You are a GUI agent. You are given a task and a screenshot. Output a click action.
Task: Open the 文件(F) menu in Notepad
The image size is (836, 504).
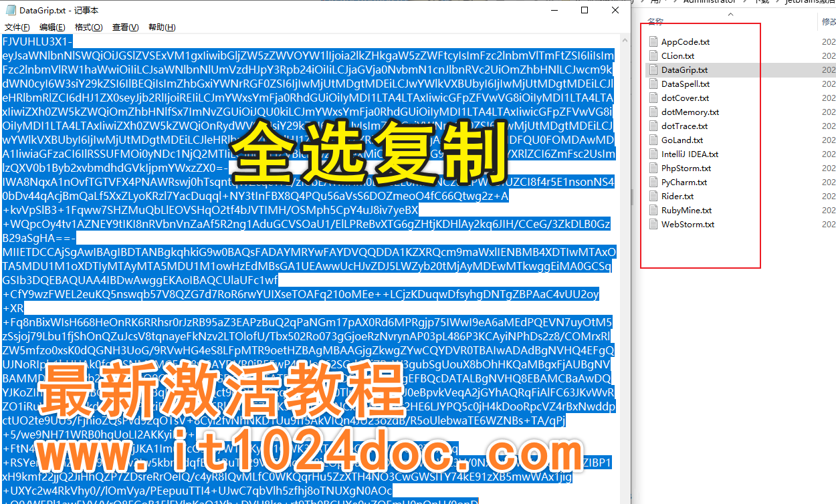coord(17,27)
